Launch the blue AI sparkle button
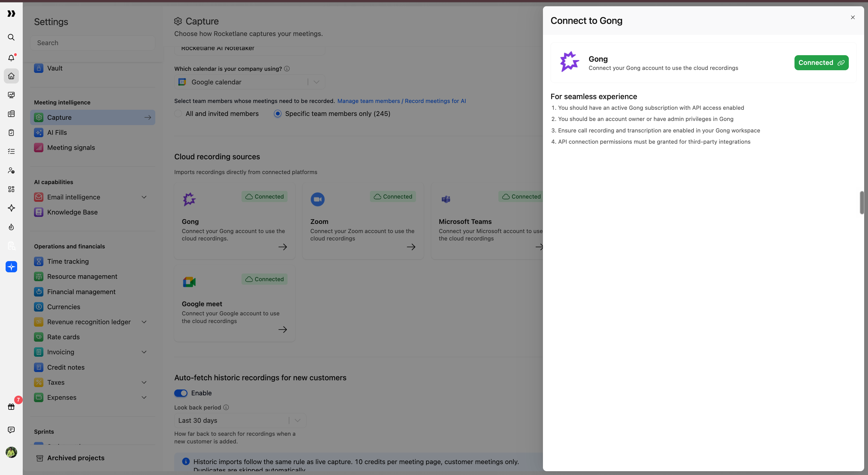This screenshot has width=868, height=475. (11, 267)
